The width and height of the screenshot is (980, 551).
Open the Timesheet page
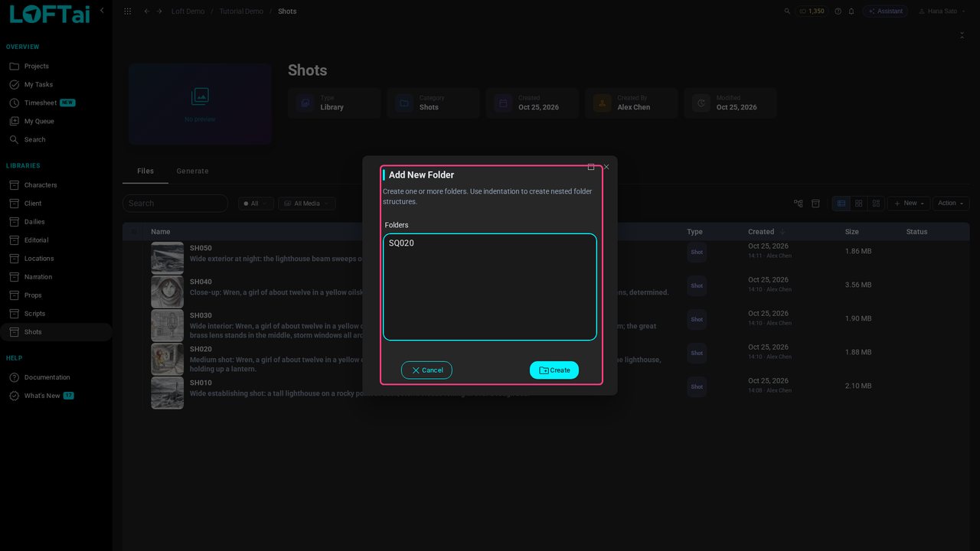tap(56, 103)
